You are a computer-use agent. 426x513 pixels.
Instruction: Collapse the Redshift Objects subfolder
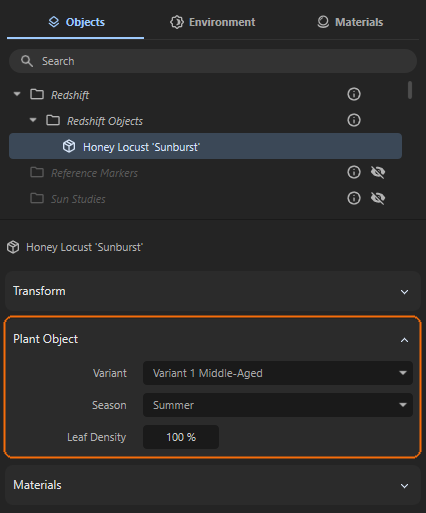tap(33, 120)
